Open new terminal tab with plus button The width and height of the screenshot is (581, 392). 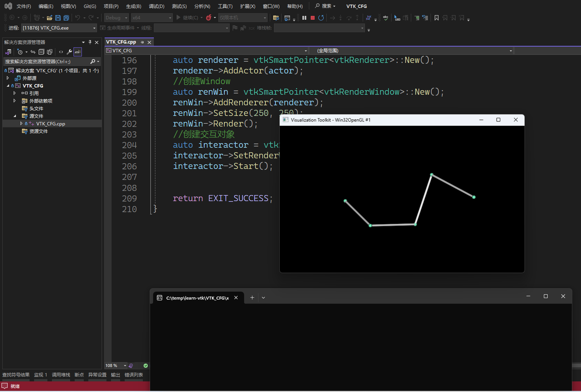pos(252,298)
